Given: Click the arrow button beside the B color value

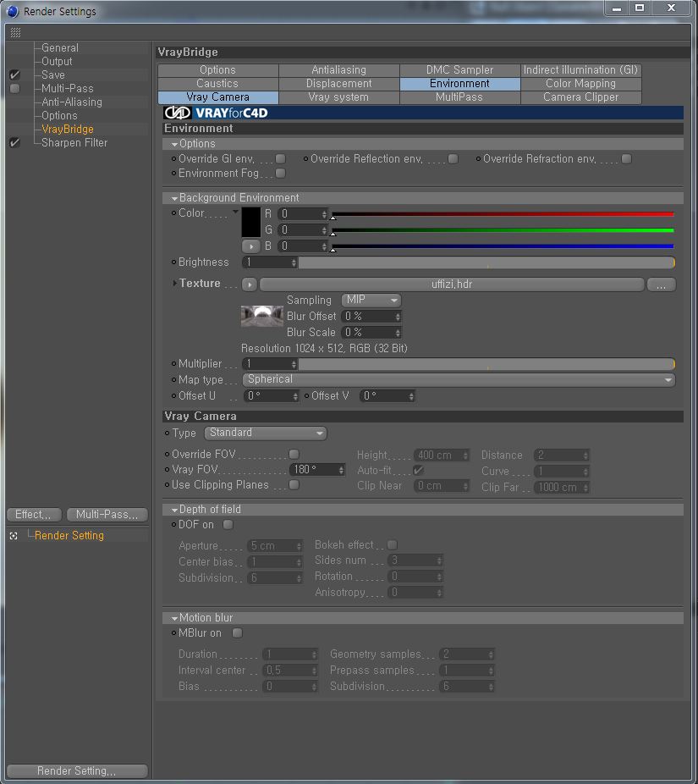Looking at the screenshot, I should click(x=250, y=246).
